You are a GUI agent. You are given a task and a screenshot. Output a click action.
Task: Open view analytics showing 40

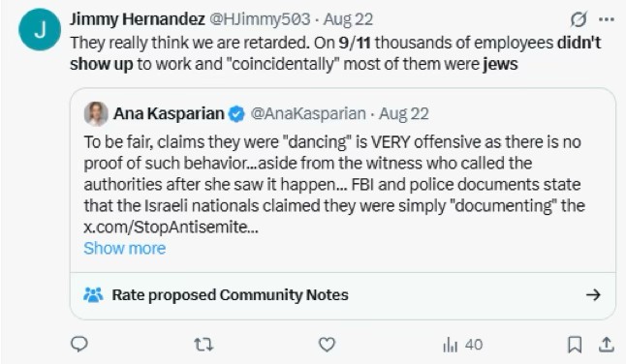tap(462, 345)
